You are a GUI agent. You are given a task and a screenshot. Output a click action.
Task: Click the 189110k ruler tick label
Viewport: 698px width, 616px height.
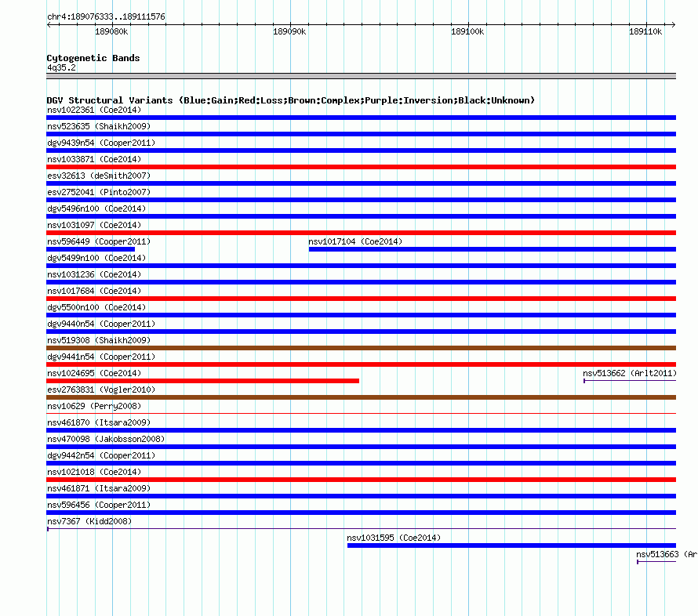pos(645,31)
